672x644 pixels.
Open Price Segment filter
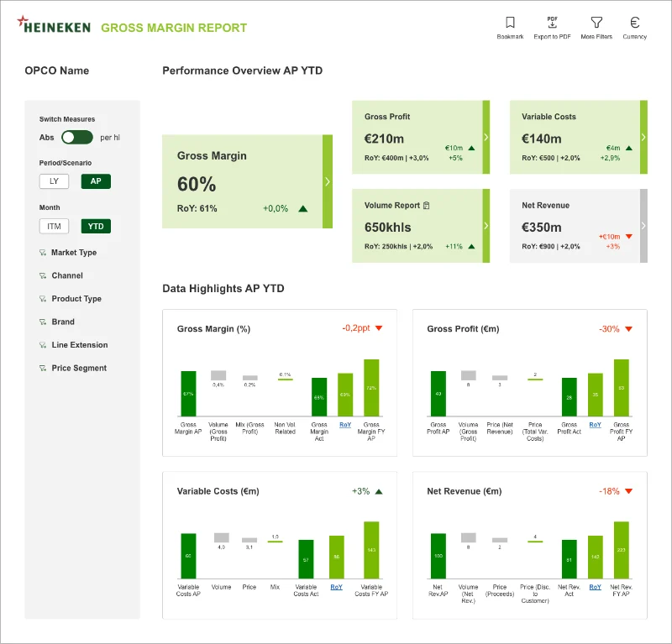point(79,369)
